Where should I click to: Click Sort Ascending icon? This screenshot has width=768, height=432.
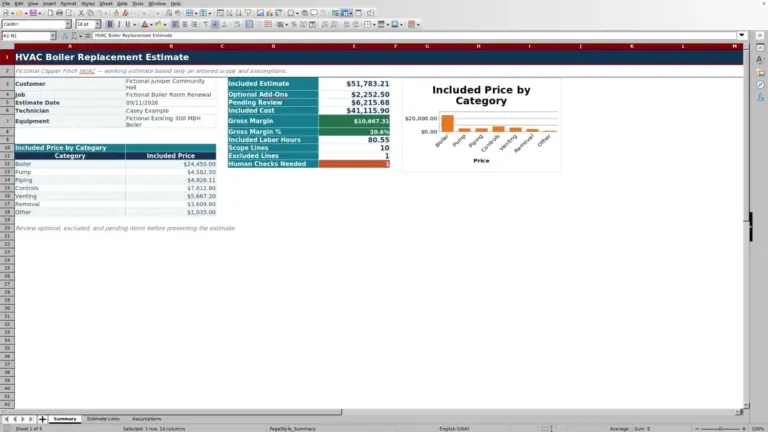[x=229, y=13]
